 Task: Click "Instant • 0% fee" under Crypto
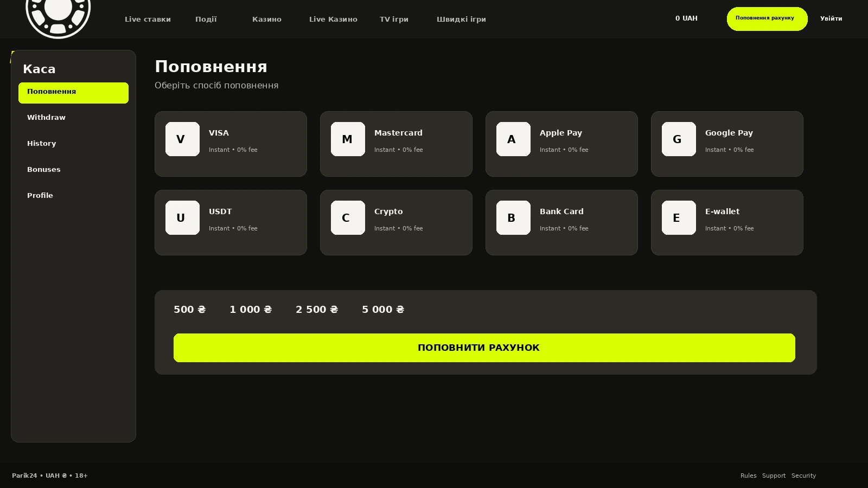399,228
